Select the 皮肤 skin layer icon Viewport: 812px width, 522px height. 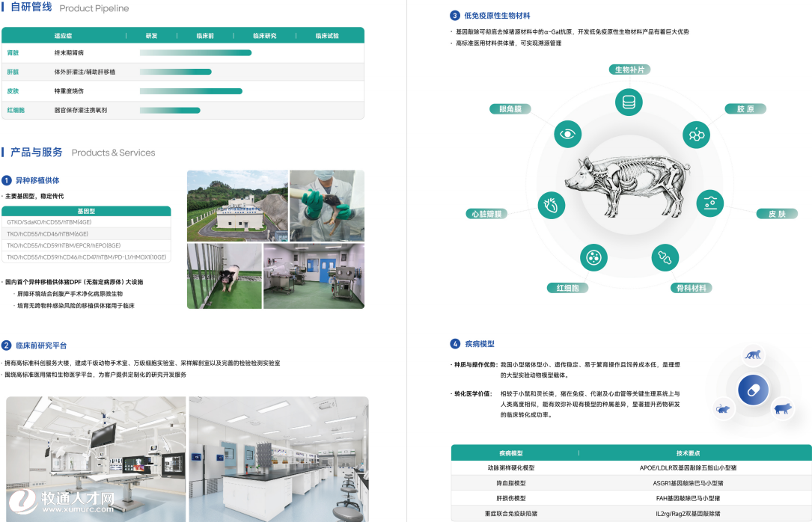pos(710,203)
